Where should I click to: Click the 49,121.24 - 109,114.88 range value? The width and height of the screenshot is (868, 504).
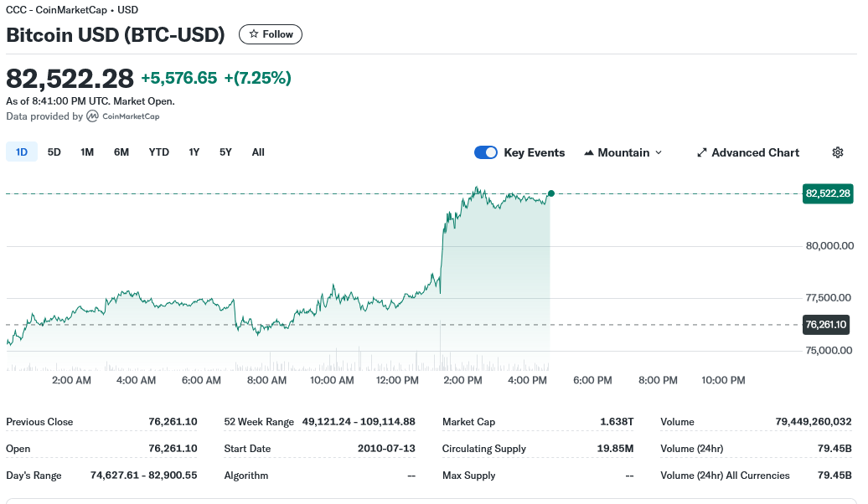coord(359,422)
